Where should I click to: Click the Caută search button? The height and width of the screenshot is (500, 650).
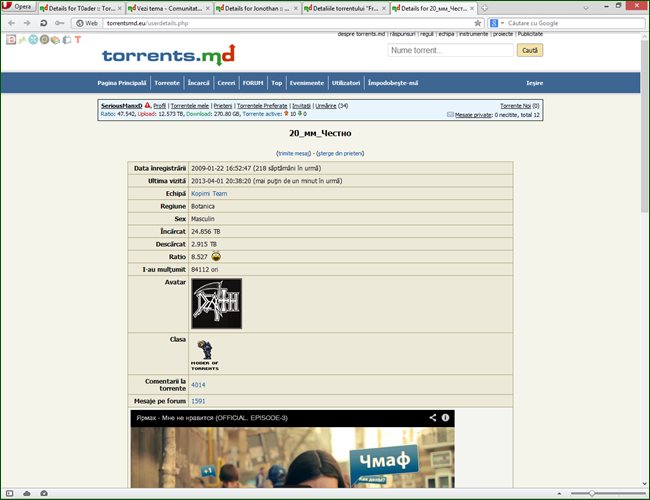coord(530,50)
